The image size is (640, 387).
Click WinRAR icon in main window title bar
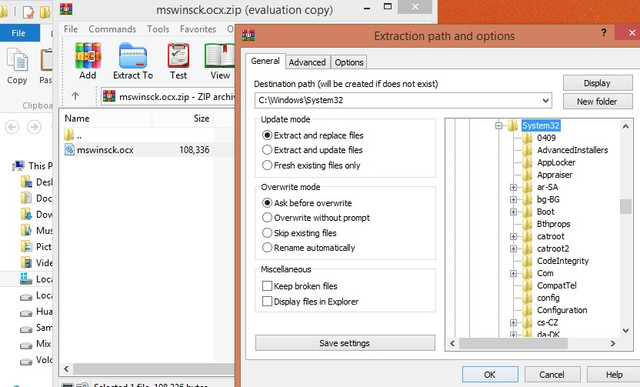[x=66, y=9]
